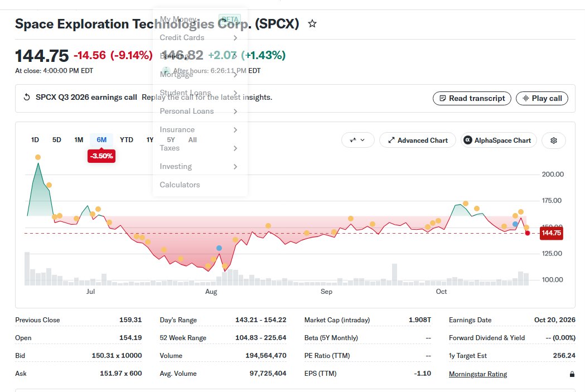Select the 5D chart range

(x=57, y=140)
